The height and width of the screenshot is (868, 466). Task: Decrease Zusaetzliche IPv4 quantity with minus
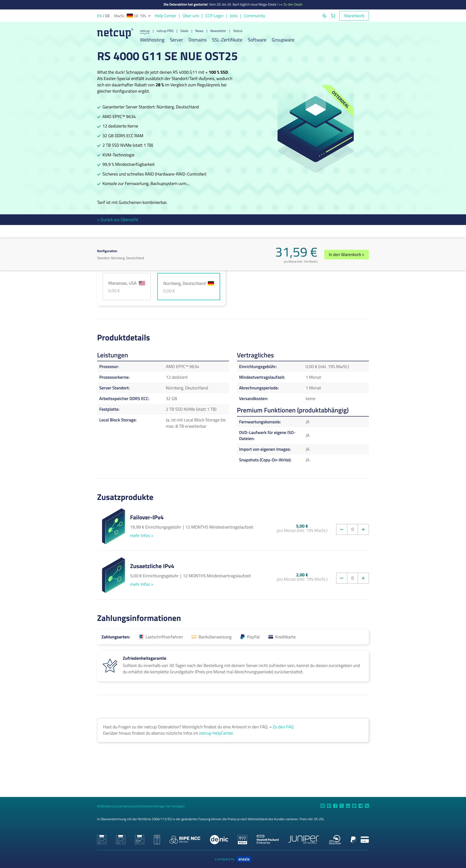341,578
